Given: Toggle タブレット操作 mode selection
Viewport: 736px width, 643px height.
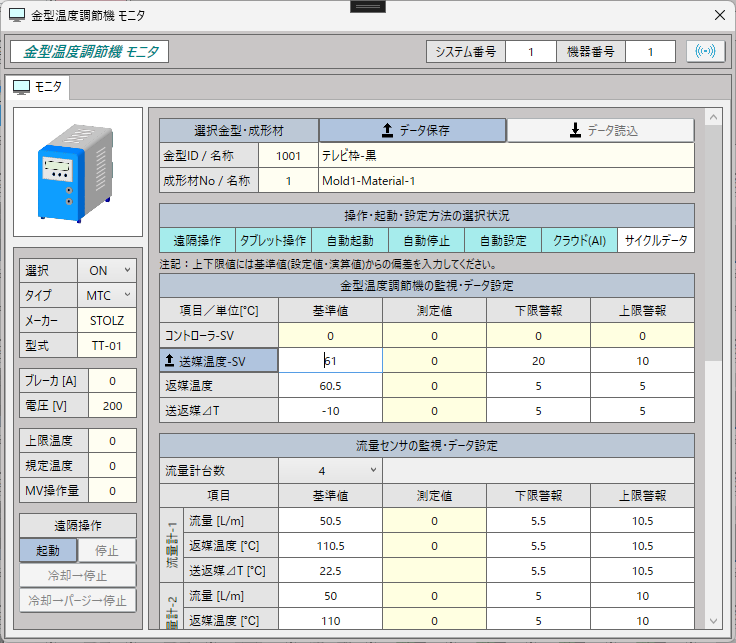Looking at the screenshot, I should [273, 241].
